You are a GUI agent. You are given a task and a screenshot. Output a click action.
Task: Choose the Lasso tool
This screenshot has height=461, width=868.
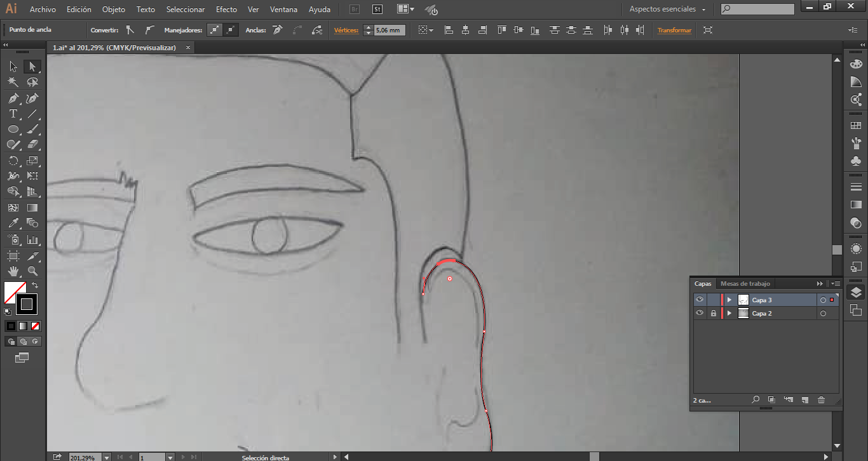point(32,83)
